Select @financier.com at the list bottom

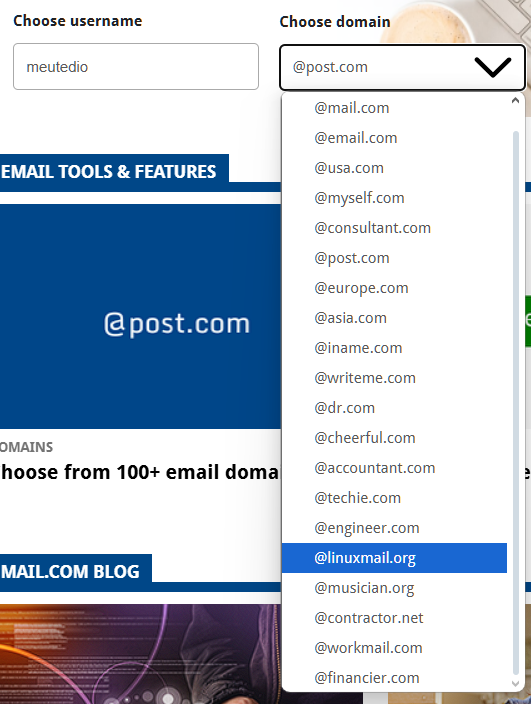(394, 678)
